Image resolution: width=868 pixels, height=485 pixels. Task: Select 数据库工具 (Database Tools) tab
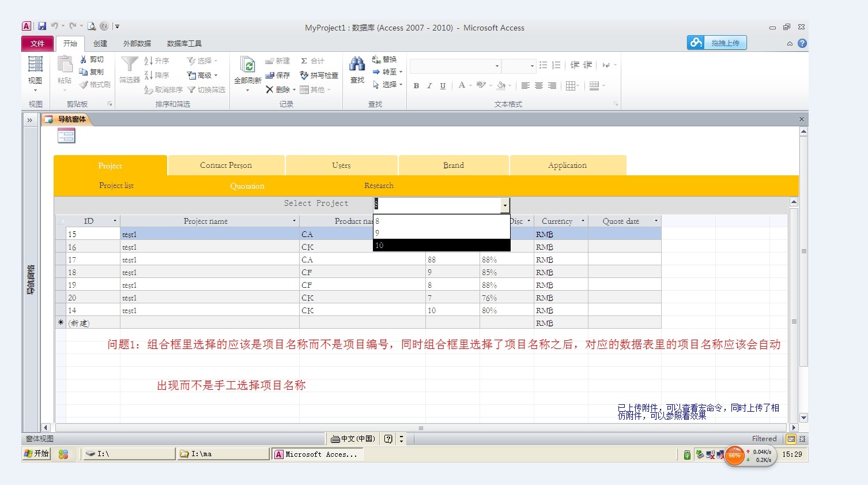pyautogui.click(x=184, y=43)
